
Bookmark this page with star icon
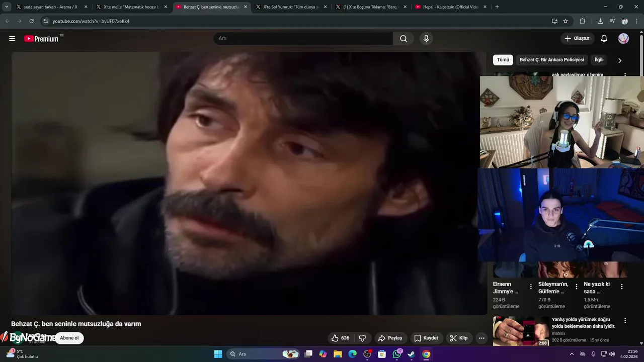(x=566, y=21)
